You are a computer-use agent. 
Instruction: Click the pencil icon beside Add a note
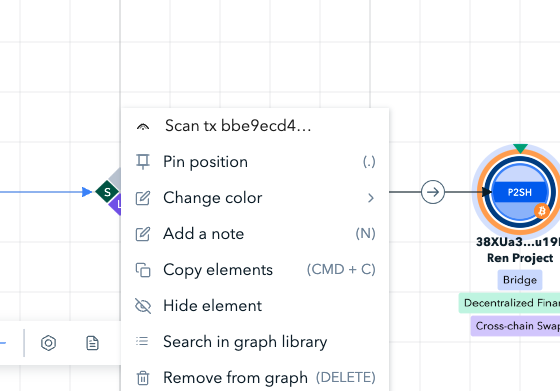coord(143,234)
